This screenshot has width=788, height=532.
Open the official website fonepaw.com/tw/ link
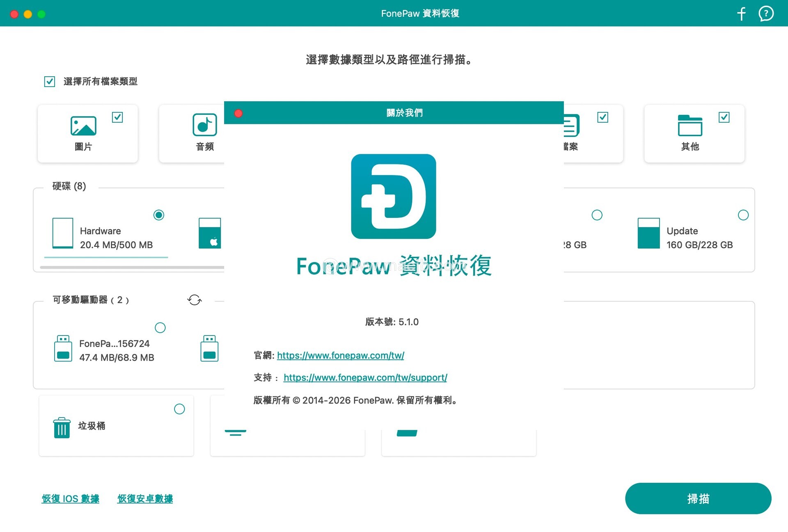click(x=340, y=355)
